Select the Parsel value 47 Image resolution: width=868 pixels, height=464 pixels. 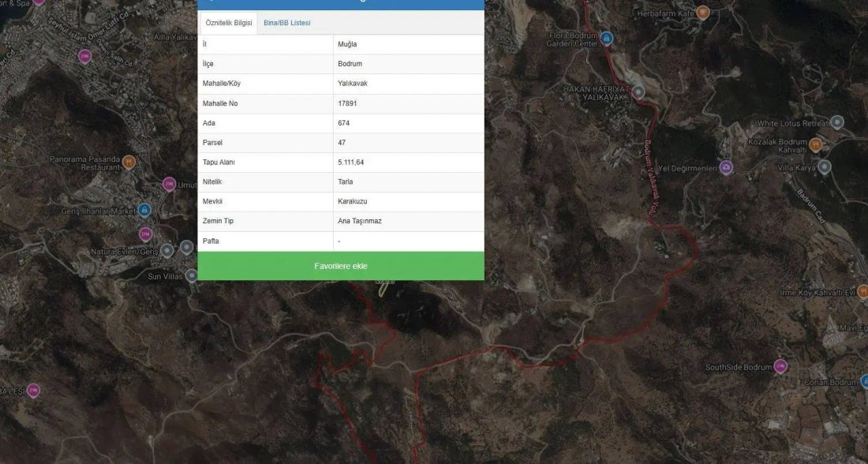tap(342, 143)
